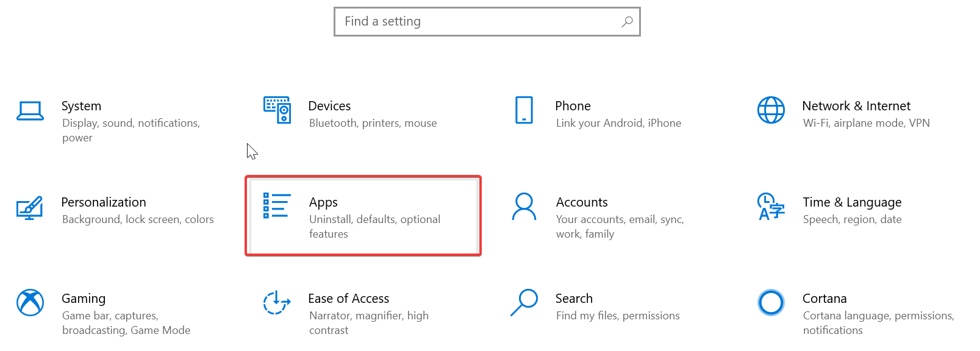
Task: Open the System settings title link
Action: 81,106
